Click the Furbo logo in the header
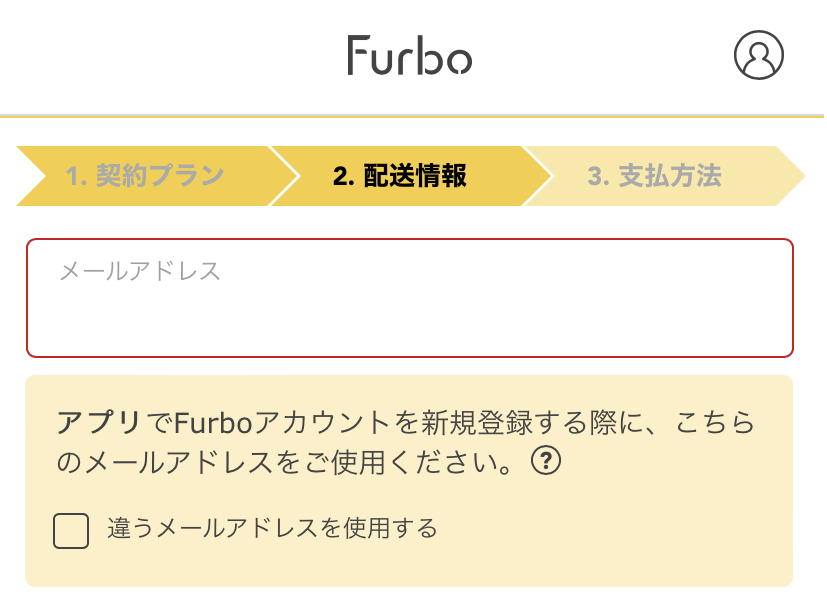The image size is (827, 597). coord(410,56)
